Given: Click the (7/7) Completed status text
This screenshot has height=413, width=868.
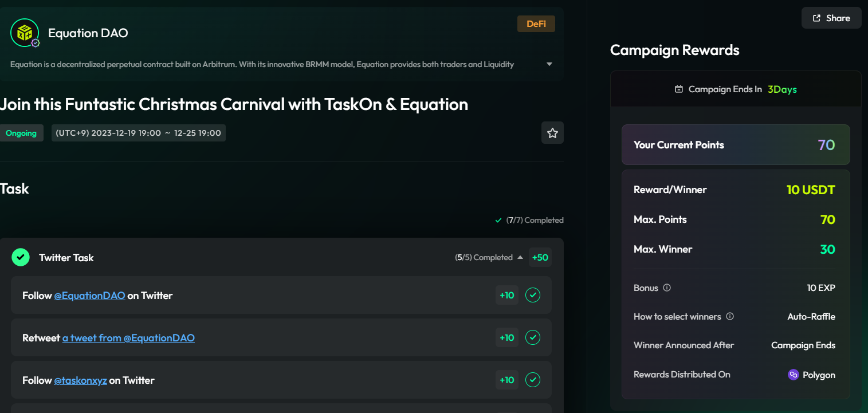Looking at the screenshot, I should pos(535,220).
